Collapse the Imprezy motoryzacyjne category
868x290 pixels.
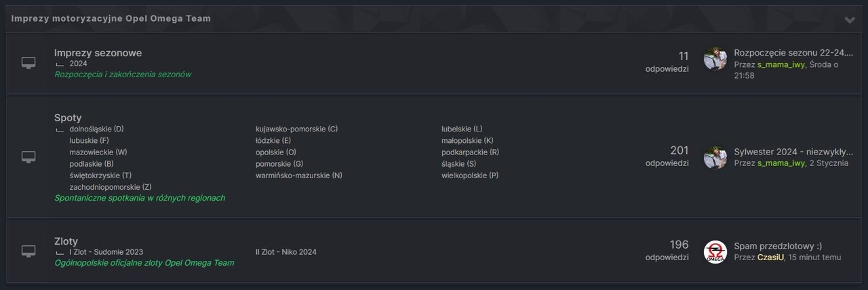tap(849, 20)
